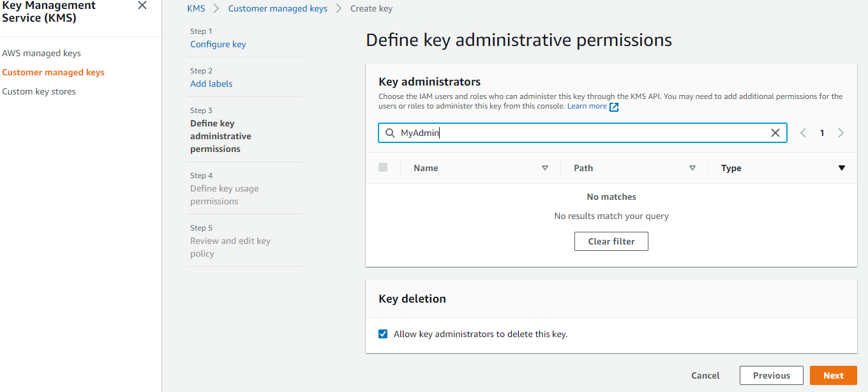Select Custom key stores in sidebar
The image size is (868, 392).
click(39, 91)
